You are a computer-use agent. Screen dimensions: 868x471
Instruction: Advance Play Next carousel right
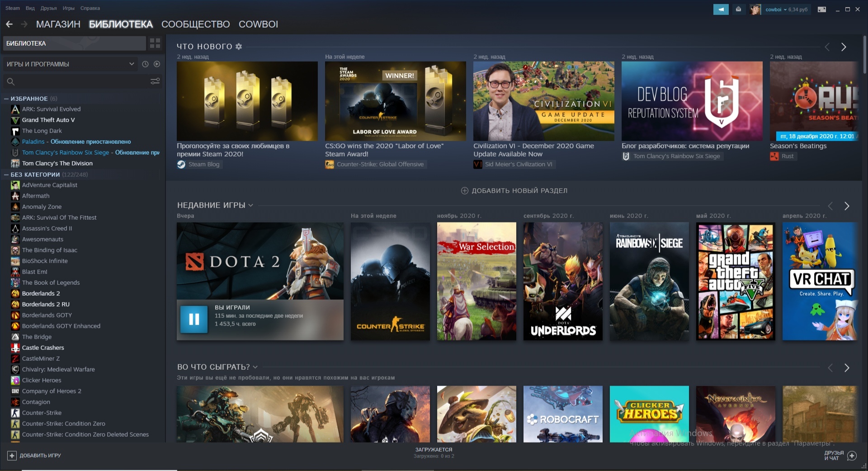pos(847,368)
